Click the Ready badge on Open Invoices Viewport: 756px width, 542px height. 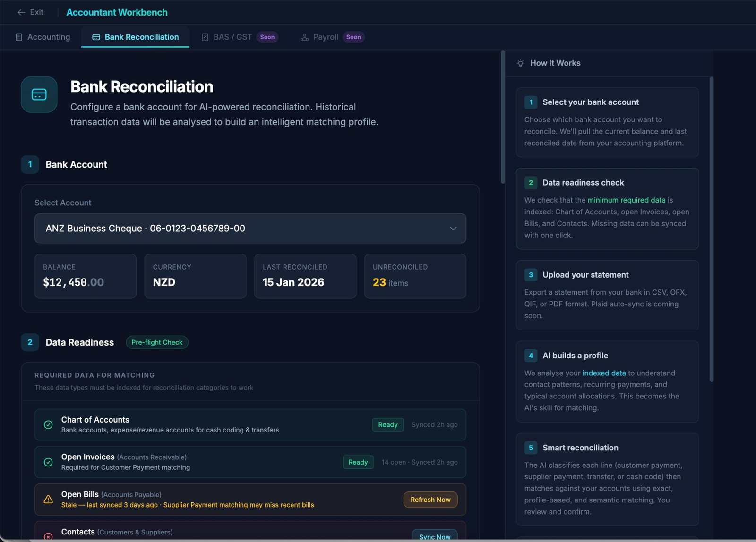coord(358,462)
